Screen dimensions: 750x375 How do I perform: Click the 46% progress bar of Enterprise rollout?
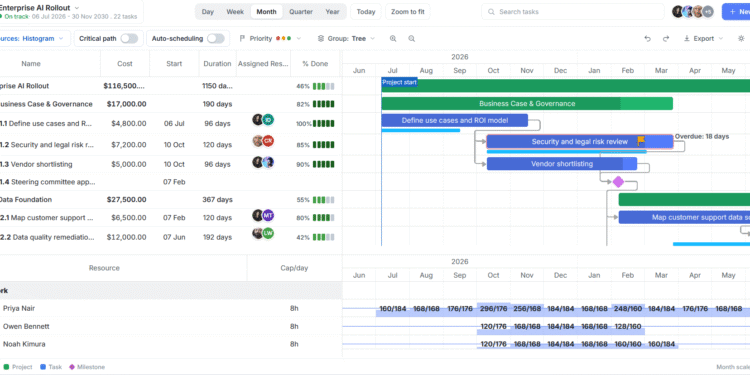(x=324, y=87)
